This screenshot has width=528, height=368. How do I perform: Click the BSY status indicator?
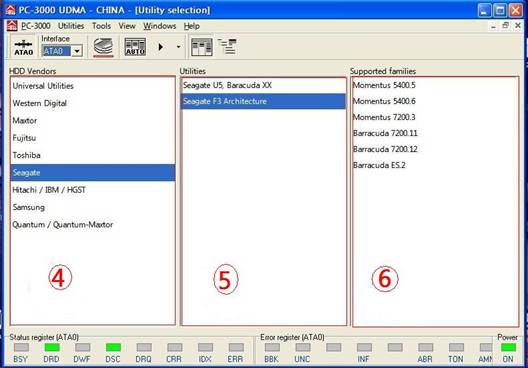pos(21,347)
